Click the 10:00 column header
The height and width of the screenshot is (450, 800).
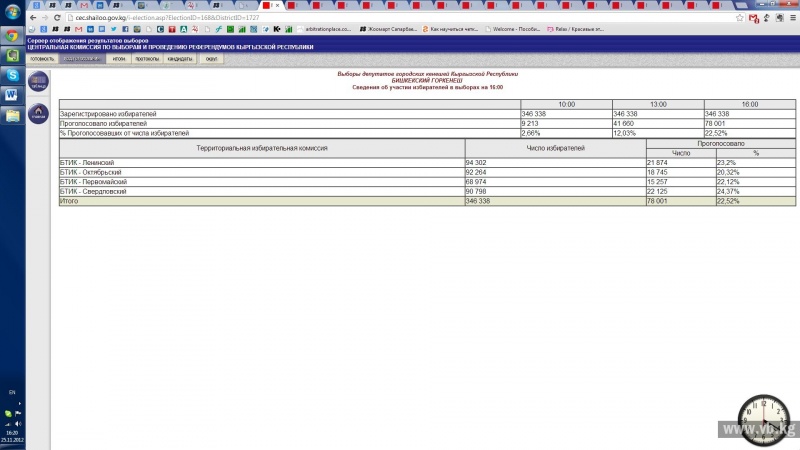[566, 105]
